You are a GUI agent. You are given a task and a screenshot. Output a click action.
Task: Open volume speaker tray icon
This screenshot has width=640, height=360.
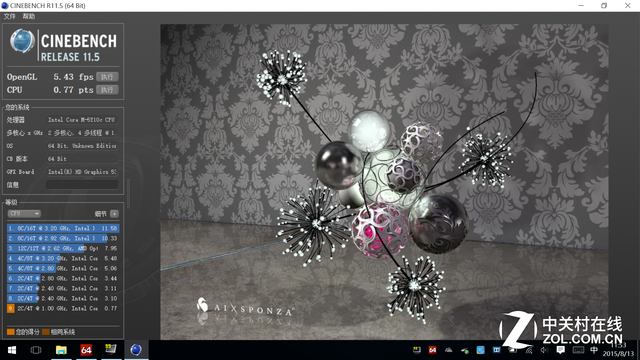(544, 350)
